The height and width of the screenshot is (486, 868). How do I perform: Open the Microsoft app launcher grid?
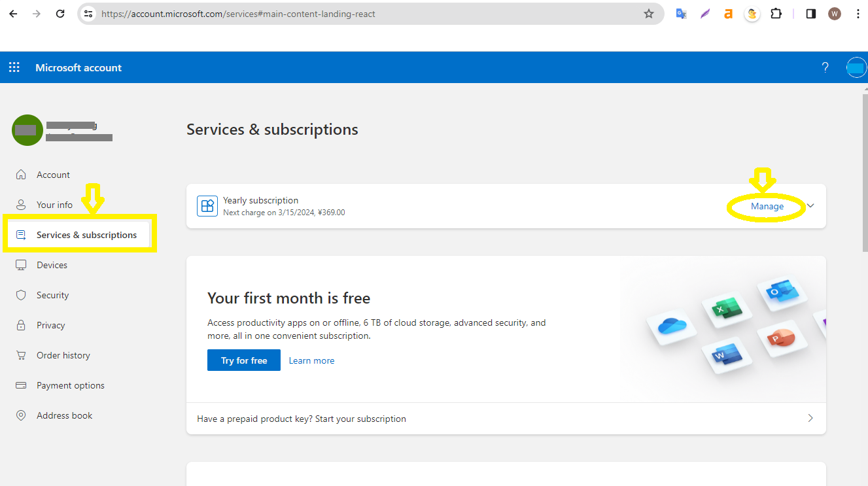tap(14, 67)
